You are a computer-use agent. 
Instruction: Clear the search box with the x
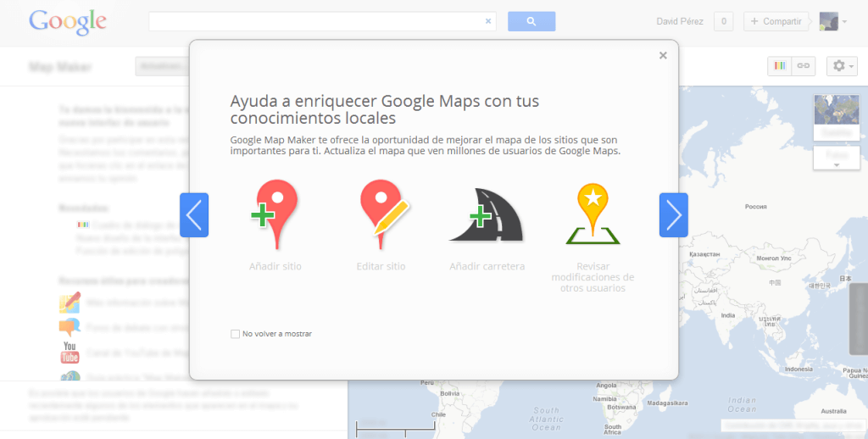click(488, 21)
